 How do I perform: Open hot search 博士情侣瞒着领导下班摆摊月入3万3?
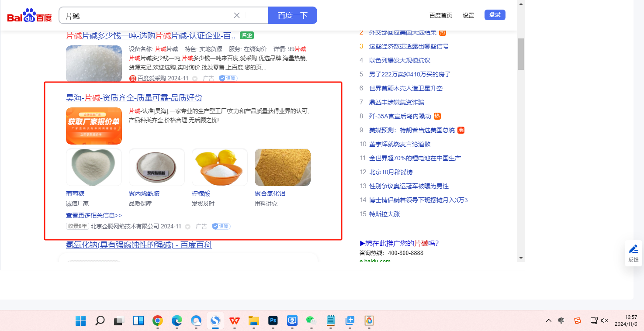coord(419,200)
